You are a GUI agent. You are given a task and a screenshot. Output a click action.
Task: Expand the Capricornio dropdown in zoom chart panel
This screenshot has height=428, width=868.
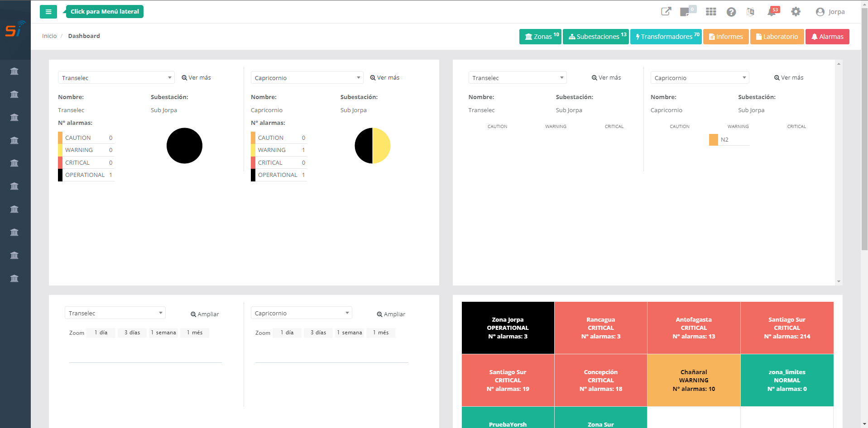[x=302, y=313]
